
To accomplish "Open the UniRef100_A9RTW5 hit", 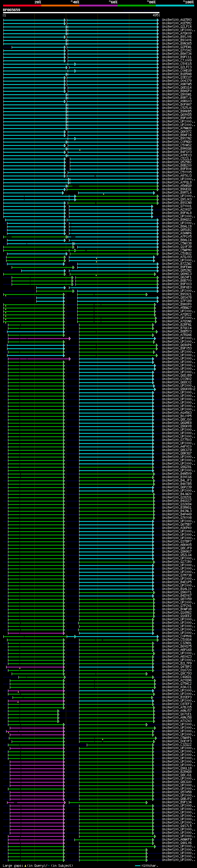I will click(177, 84).
